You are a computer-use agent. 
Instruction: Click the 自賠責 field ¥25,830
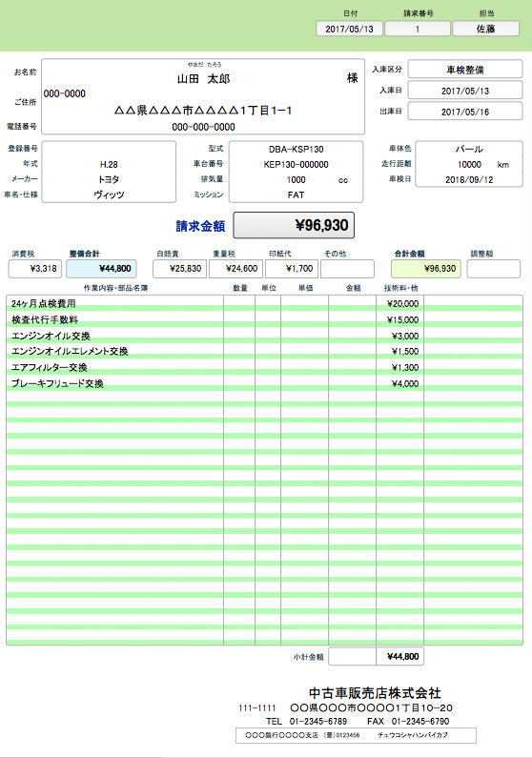[x=180, y=269]
